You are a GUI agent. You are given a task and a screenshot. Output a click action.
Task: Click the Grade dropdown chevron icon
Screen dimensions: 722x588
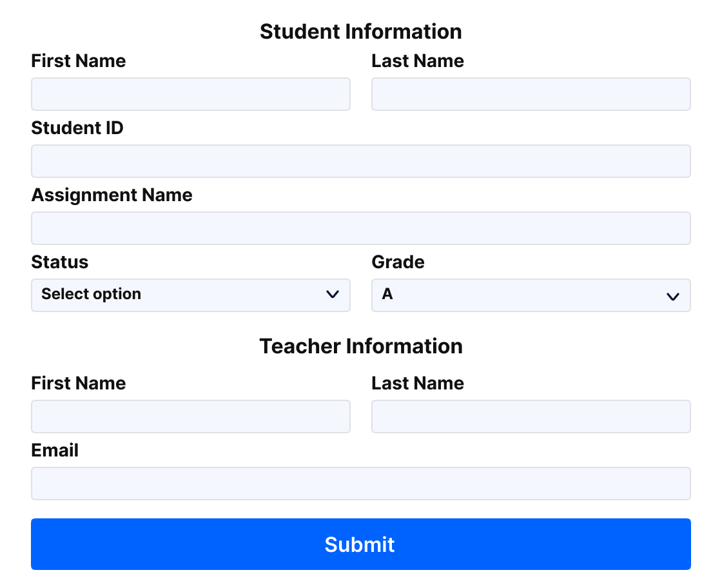point(673,297)
